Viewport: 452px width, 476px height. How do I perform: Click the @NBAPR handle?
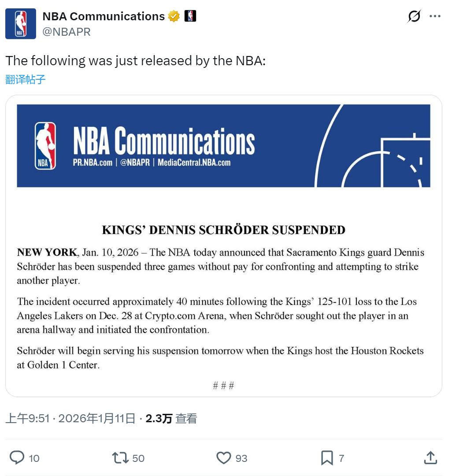(67, 32)
